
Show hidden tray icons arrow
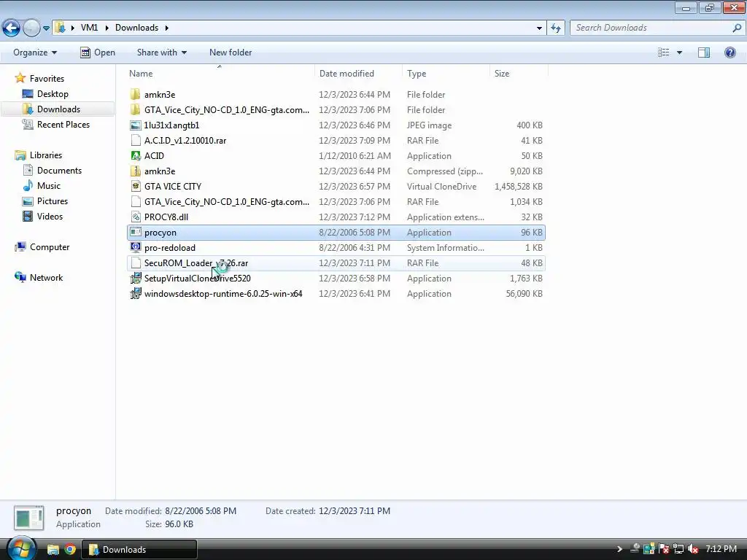(619, 550)
